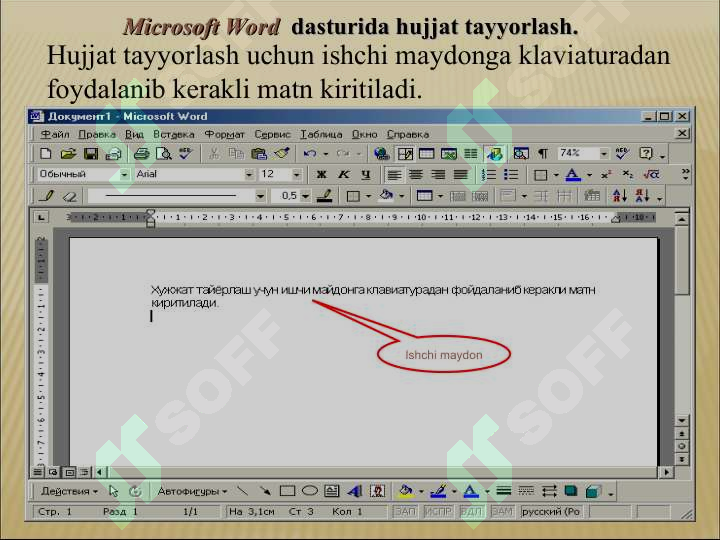This screenshot has width=720, height=540.
Task: Open the line weight 0,5 dropdown
Action: click(x=305, y=196)
